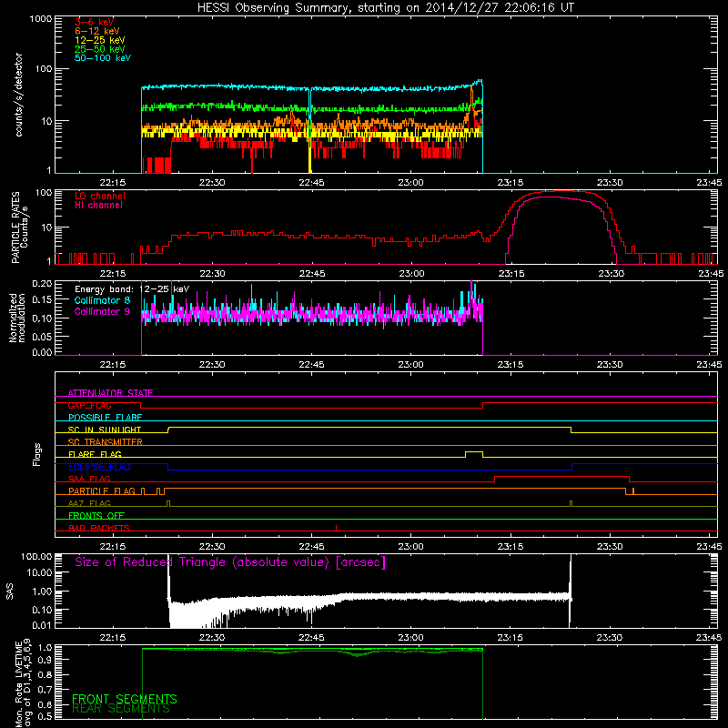
Task: Click 23:15 time label below particle rates panel
Action: tap(511, 274)
